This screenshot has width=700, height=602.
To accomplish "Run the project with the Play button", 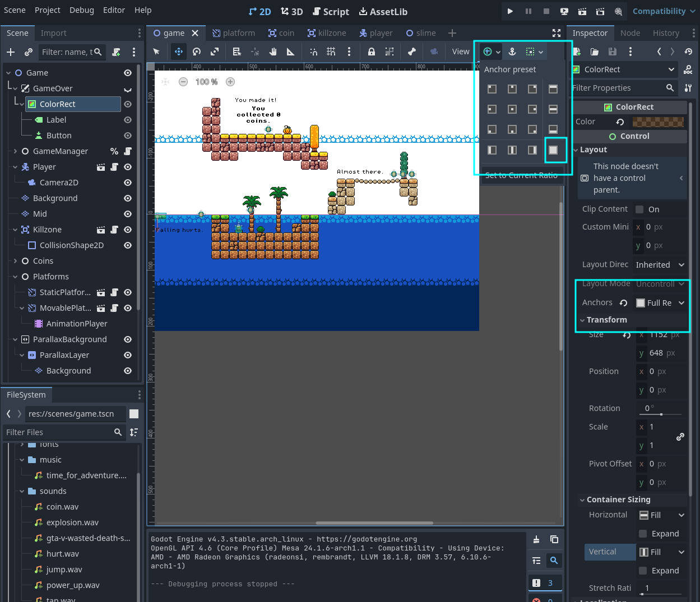I will click(510, 11).
